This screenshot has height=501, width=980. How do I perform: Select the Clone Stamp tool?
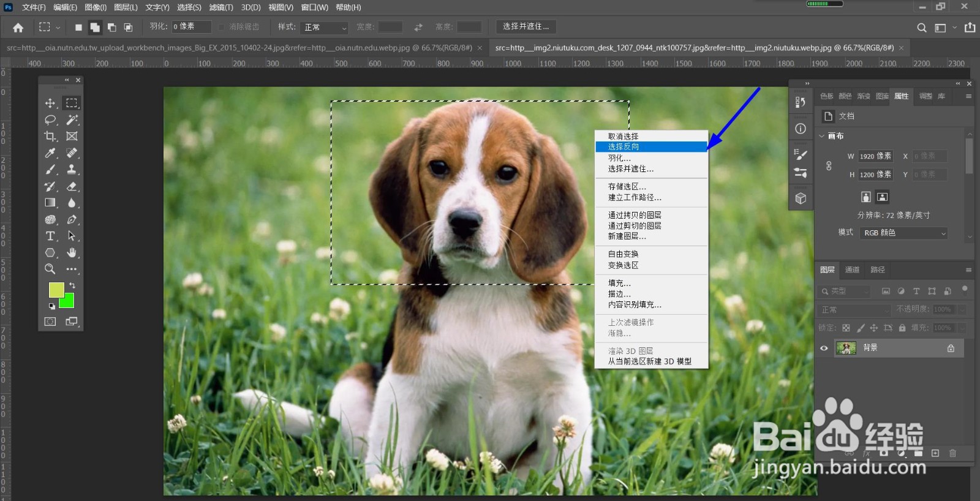click(x=72, y=170)
